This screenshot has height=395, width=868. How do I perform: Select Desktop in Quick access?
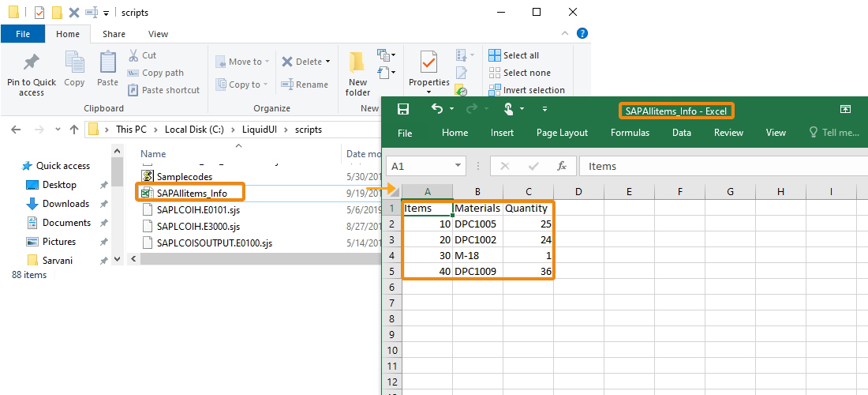pos(59,185)
